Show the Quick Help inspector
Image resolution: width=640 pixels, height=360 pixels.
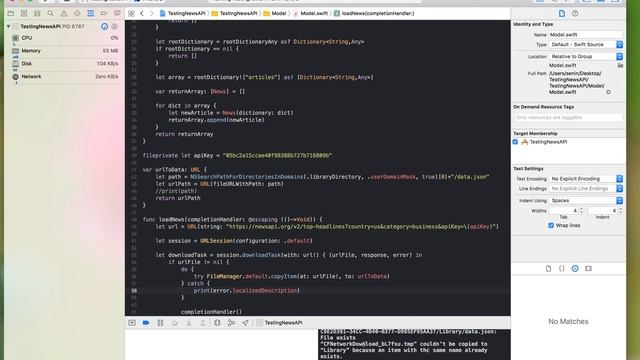coord(575,13)
